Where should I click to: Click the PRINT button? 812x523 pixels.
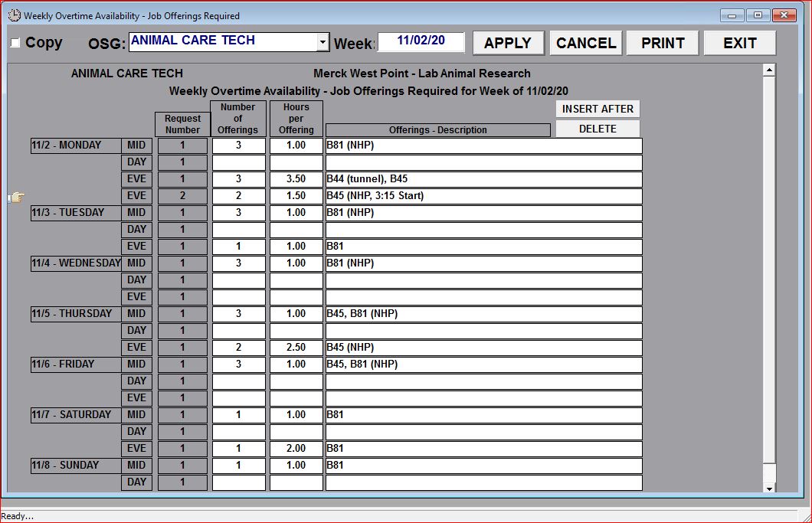coord(663,44)
